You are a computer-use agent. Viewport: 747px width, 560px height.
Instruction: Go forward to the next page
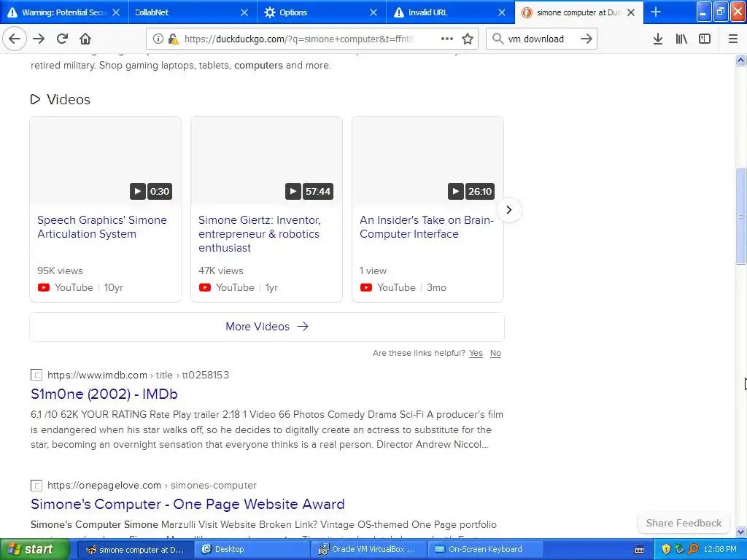pos(39,39)
